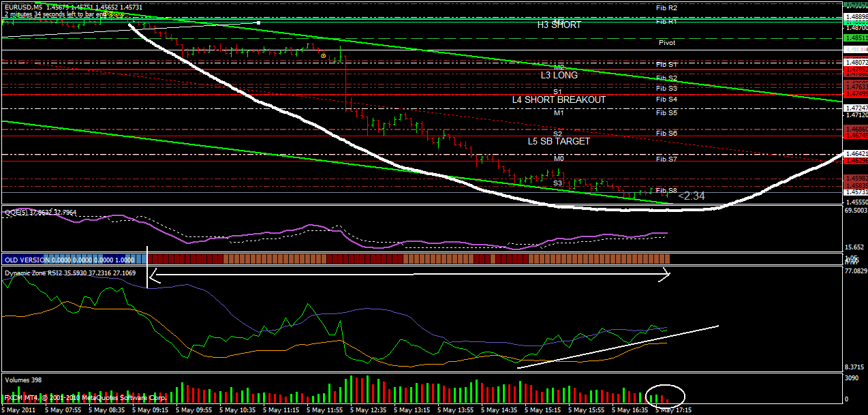Click the 1.47247 price axis label

point(856,108)
